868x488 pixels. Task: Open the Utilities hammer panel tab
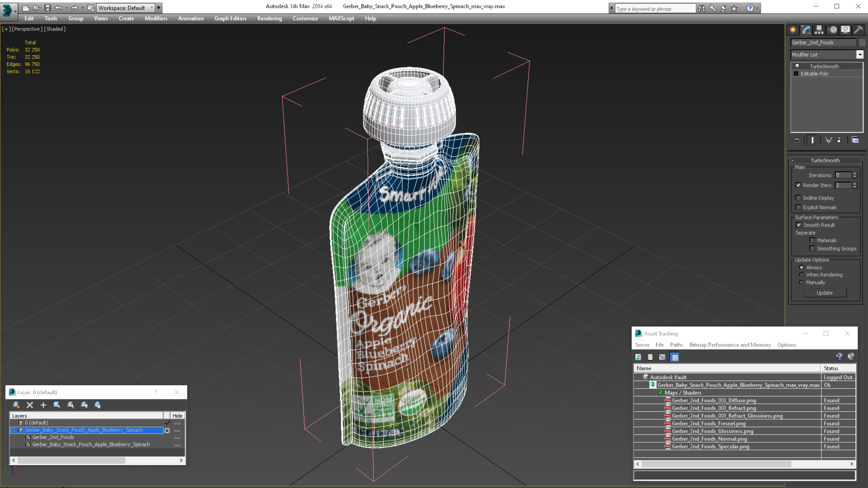(859, 30)
